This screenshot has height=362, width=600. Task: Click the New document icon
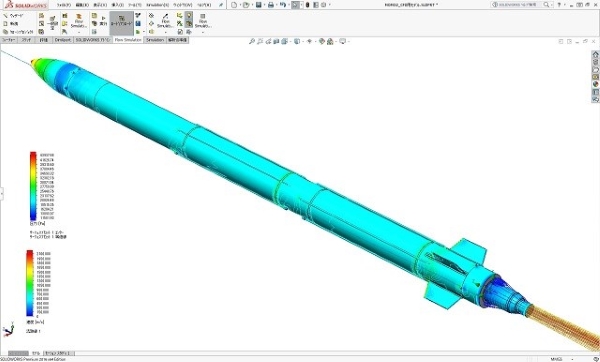click(x=234, y=5)
